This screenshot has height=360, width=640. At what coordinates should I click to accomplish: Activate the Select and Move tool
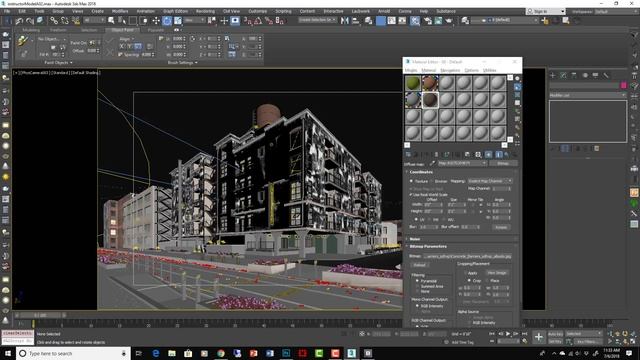(x=156, y=20)
